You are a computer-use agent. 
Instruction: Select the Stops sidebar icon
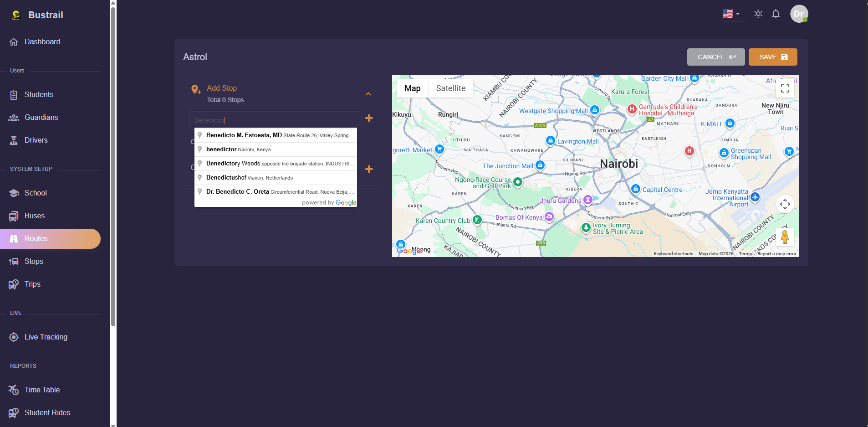[14, 261]
